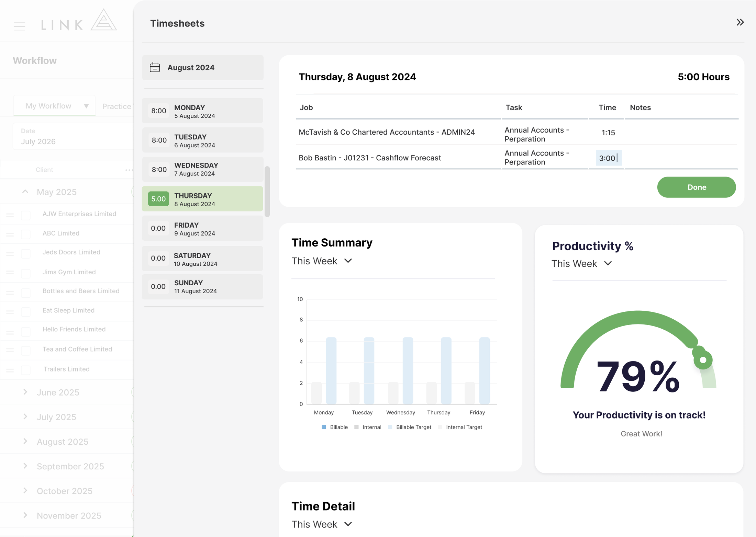Click the McTavish & Co ADMIN24 job row

(387, 132)
